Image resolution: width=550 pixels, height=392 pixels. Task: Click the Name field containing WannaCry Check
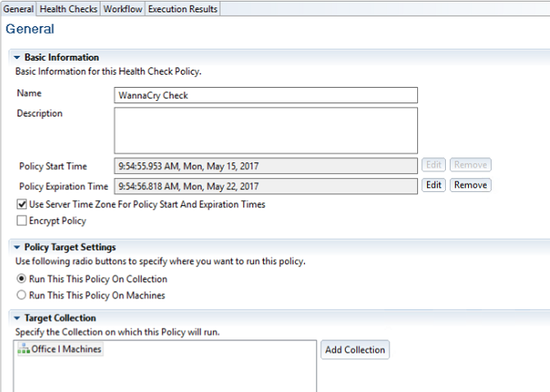[266, 95]
